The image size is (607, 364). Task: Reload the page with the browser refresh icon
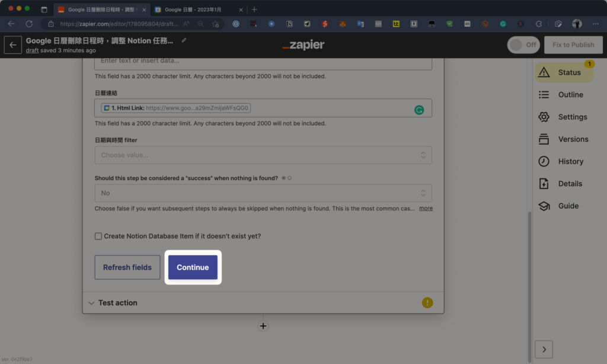29,24
